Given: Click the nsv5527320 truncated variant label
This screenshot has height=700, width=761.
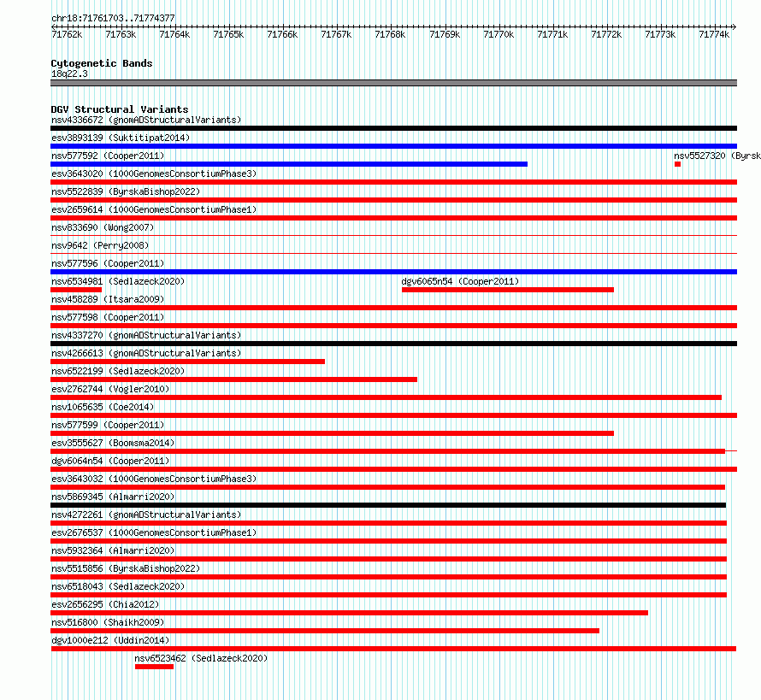Looking at the screenshot, I should tap(717, 156).
